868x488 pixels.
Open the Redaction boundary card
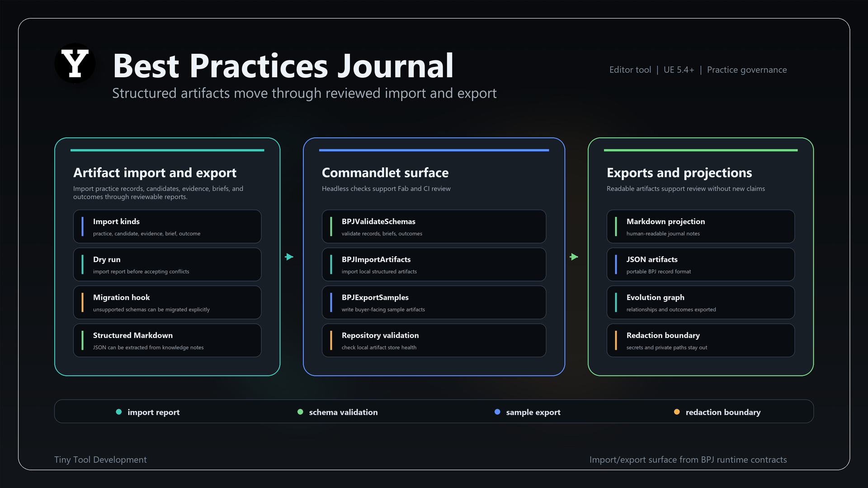pos(701,340)
